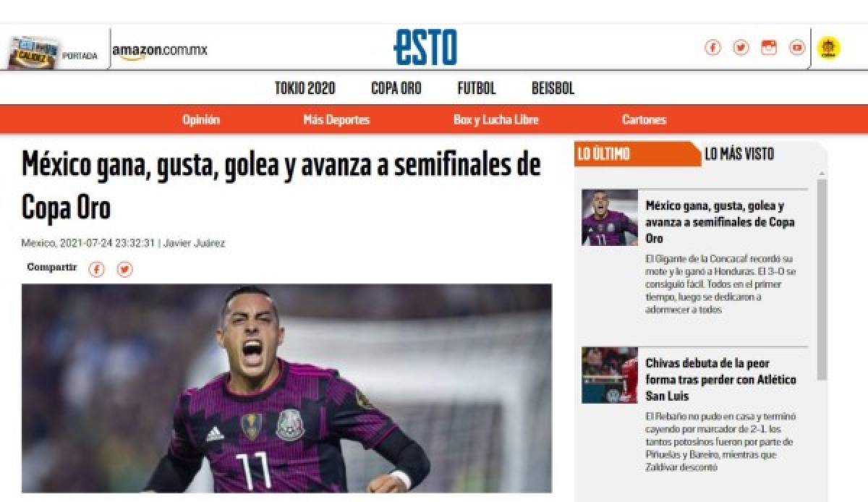Share article via Facebook icon beside Compartir
868x502 pixels.
pos(97,269)
